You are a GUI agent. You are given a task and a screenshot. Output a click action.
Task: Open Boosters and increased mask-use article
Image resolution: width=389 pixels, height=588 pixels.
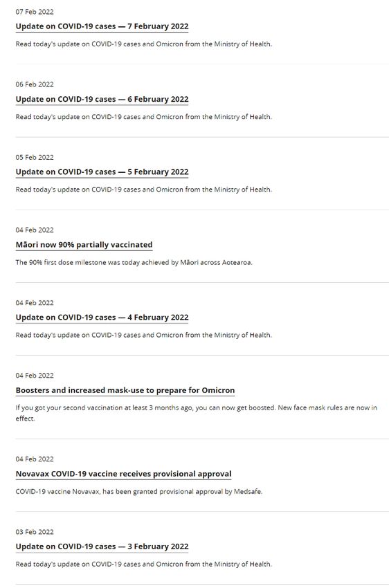tap(125, 390)
